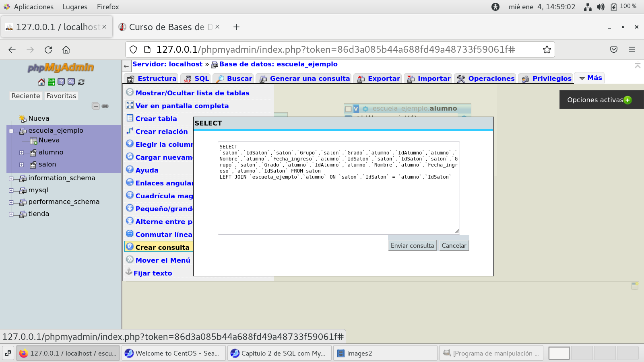Click the green Exit logout icon
Image resolution: width=644 pixels, height=362 pixels.
[x=52, y=82]
